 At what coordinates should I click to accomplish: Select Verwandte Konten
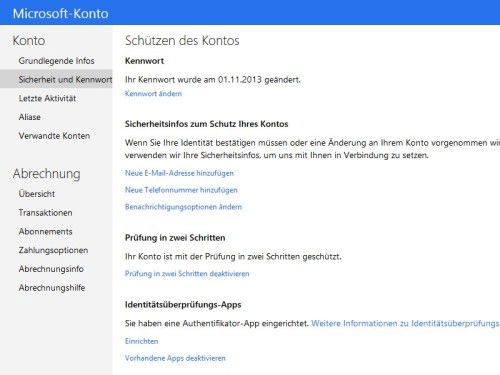54,136
